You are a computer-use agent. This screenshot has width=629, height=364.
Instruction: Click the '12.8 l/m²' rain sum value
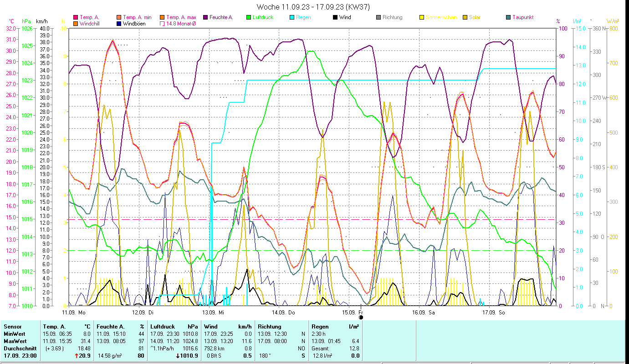(322, 355)
